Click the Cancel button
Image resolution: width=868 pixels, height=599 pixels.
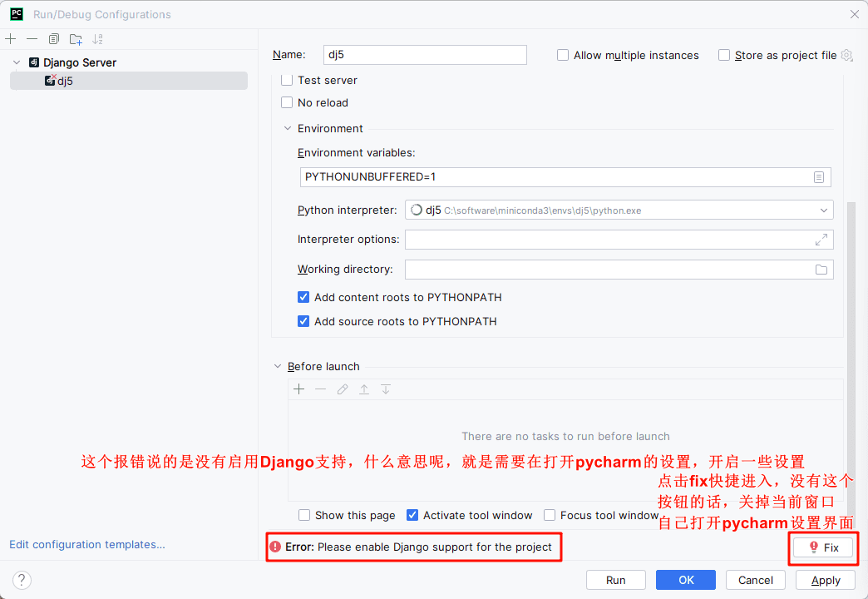click(756, 580)
